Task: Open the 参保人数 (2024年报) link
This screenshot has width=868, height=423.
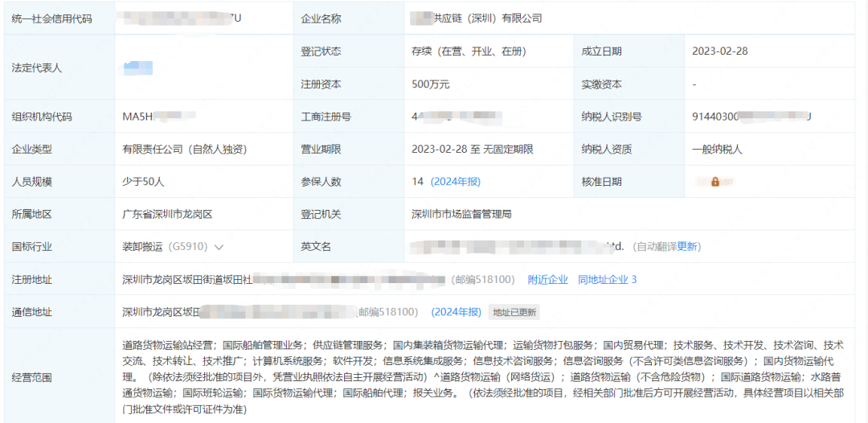Action: [x=456, y=182]
